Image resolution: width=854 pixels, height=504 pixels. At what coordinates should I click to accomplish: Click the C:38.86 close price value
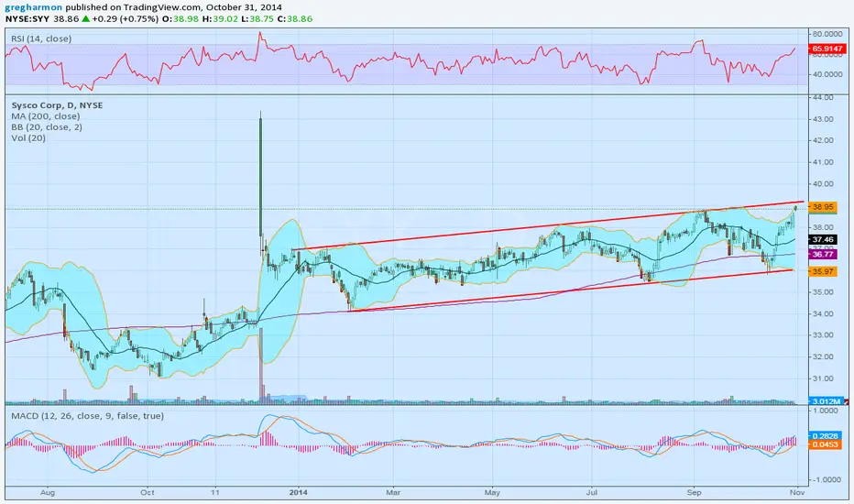point(295,18)
